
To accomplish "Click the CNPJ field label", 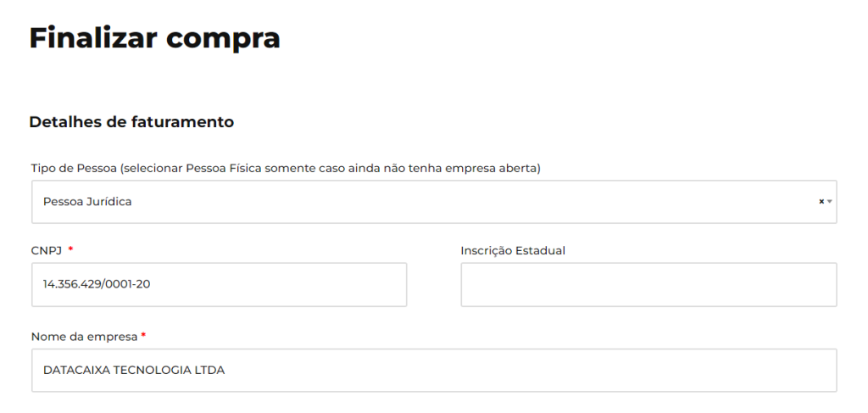I will [x=46, y=250].
